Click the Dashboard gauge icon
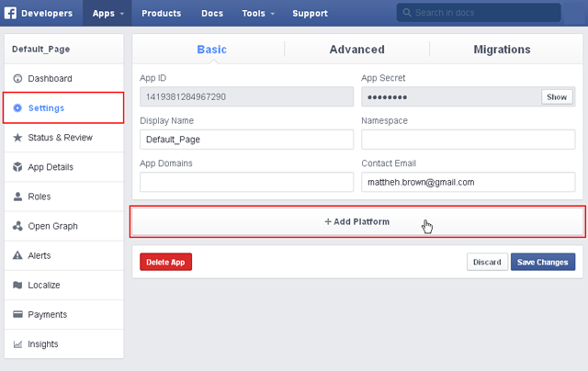588x371 pixels. [17, 78]
